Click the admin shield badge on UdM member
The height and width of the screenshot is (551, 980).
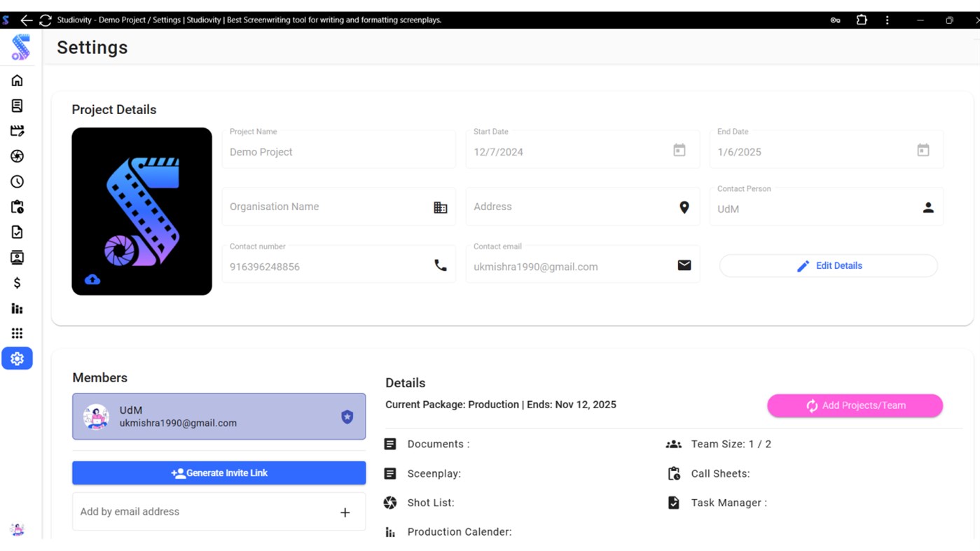click(347, 417)
